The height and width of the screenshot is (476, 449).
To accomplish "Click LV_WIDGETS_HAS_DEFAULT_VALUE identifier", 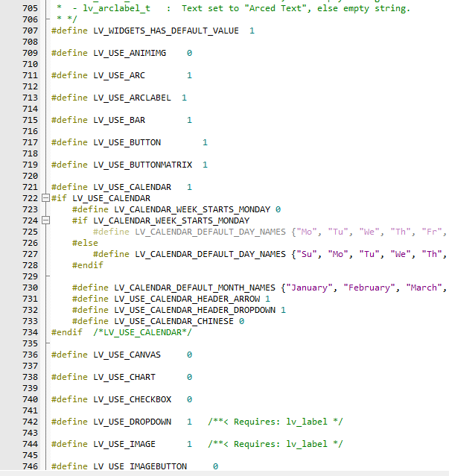I will point(166,31).
